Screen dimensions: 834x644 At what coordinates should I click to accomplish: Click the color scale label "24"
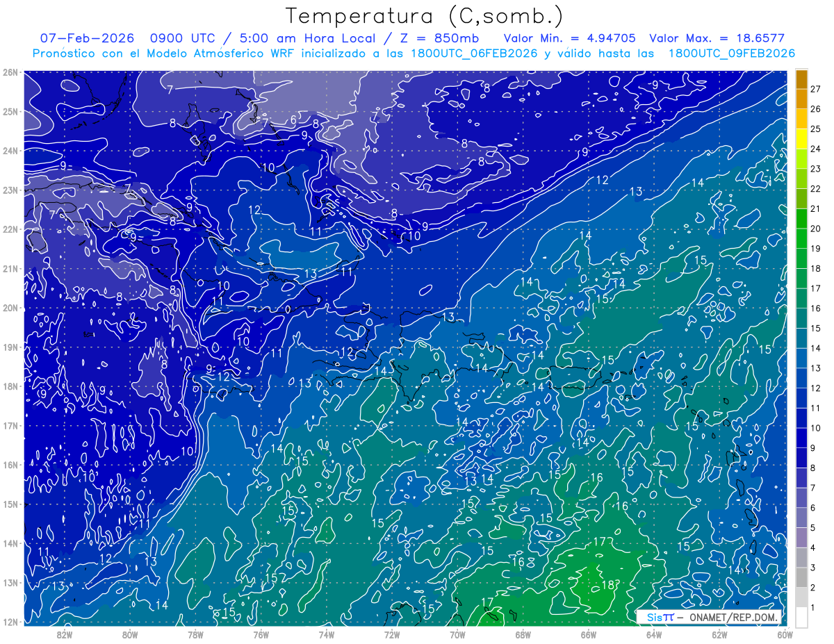click(x=815, y=149)
